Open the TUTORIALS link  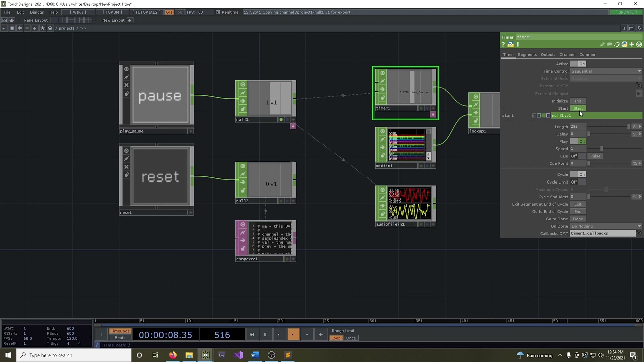point(146,12)
